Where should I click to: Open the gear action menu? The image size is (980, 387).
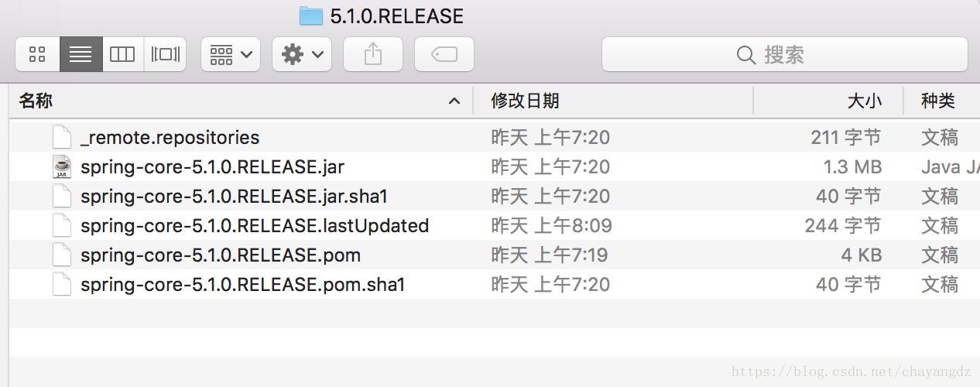302,54
